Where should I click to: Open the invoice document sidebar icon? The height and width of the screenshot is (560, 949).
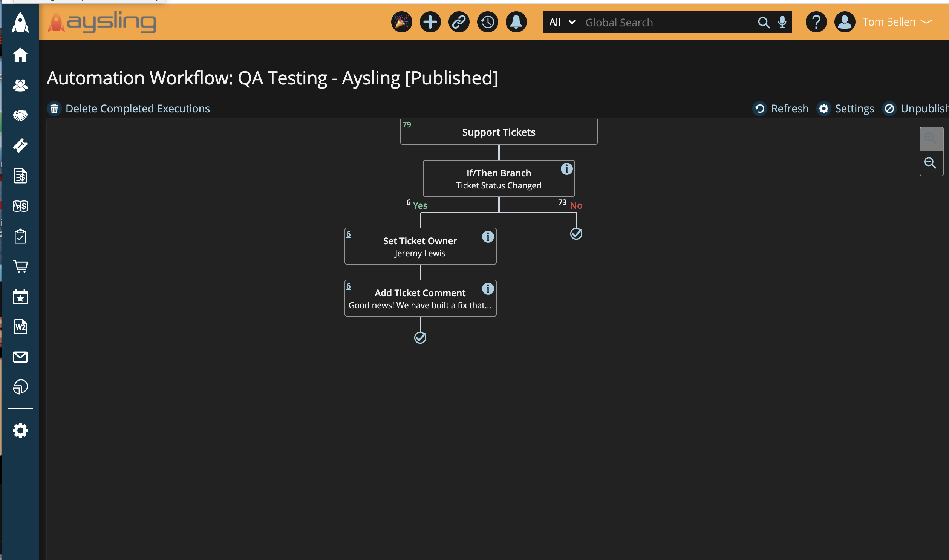[x=20, y=176]
